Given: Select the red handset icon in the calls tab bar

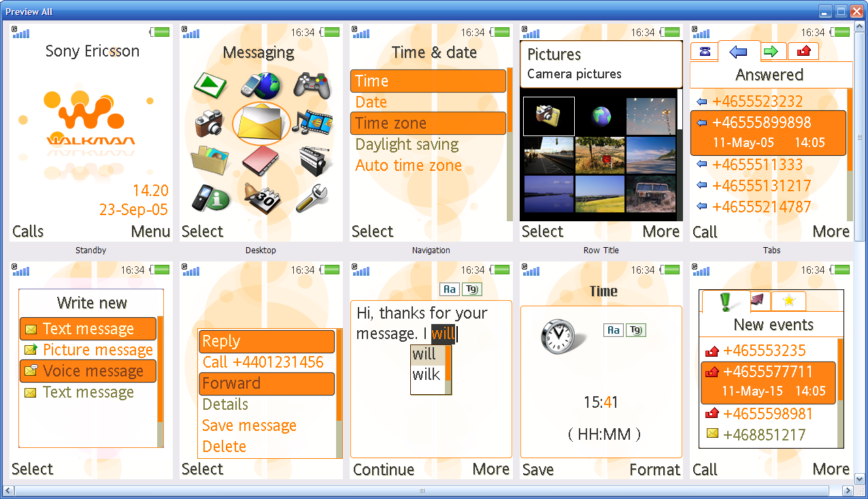Looking at the screenshot, I should (803, 50).
